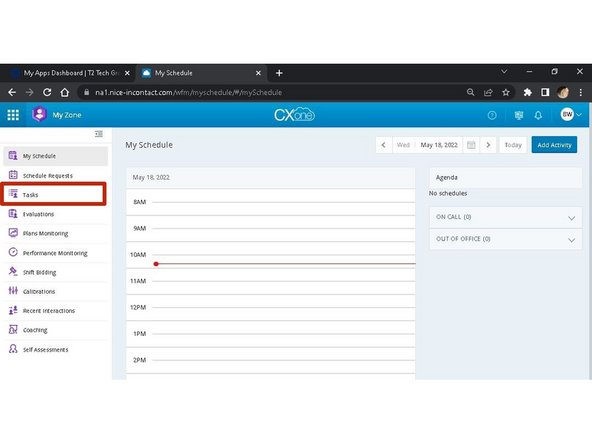Select the My Schedule browser tab
This screenshot has height=444, width=592.
coord(202,73)
